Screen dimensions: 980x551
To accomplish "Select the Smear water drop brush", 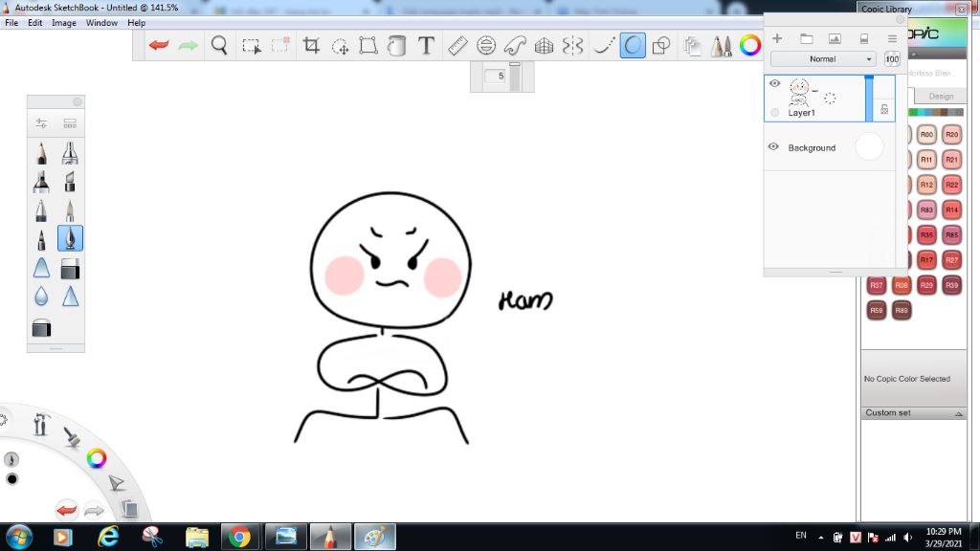I will (x=41, y=297).
